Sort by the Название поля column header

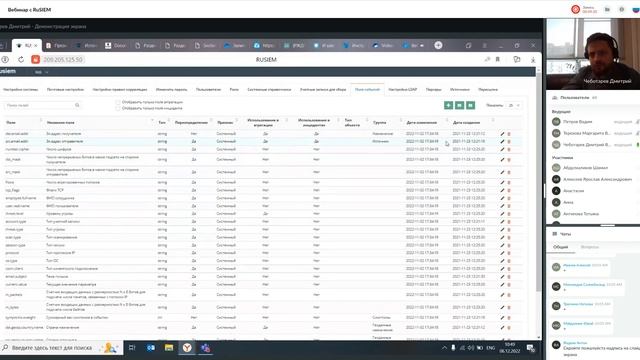(x=60, y=122)
